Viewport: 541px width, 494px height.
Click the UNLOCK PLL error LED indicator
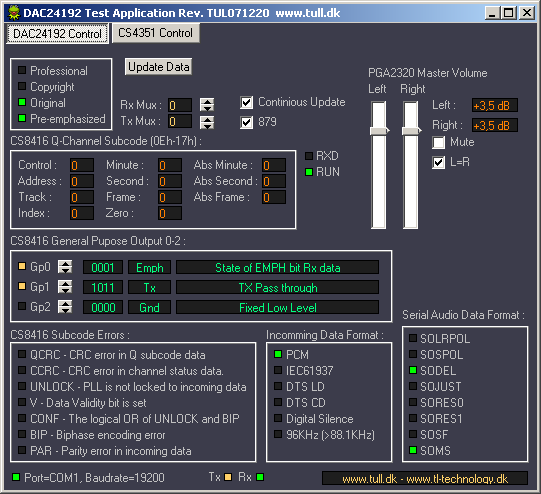pyautogui.click(x=22, y=386)
